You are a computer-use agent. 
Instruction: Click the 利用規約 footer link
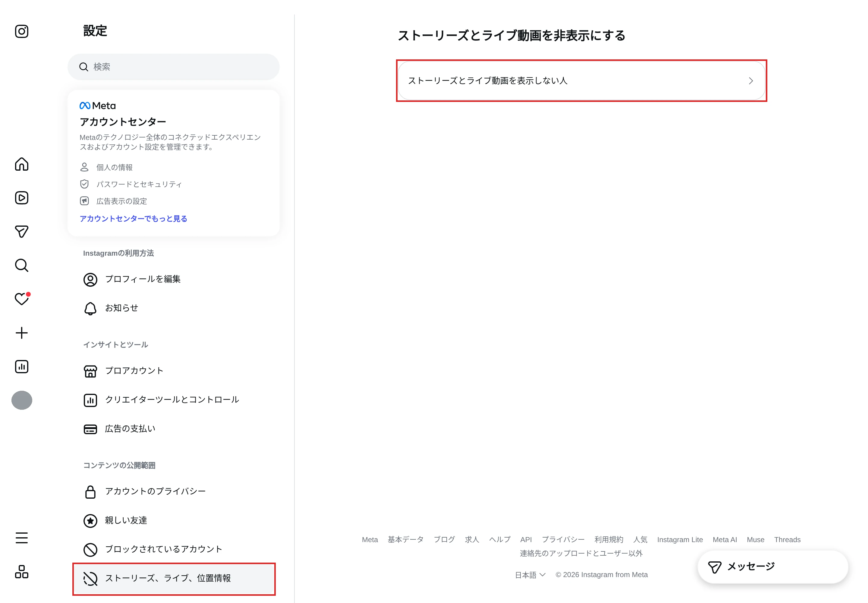[609, 540]
